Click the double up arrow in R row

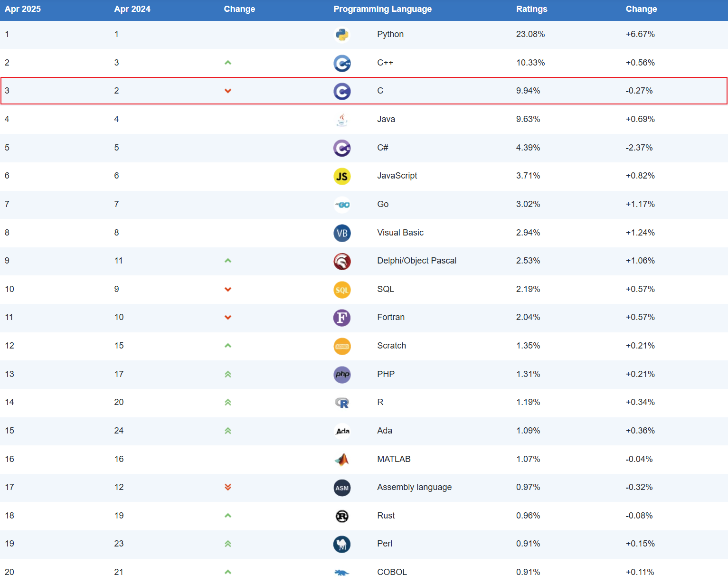[228, 402]
